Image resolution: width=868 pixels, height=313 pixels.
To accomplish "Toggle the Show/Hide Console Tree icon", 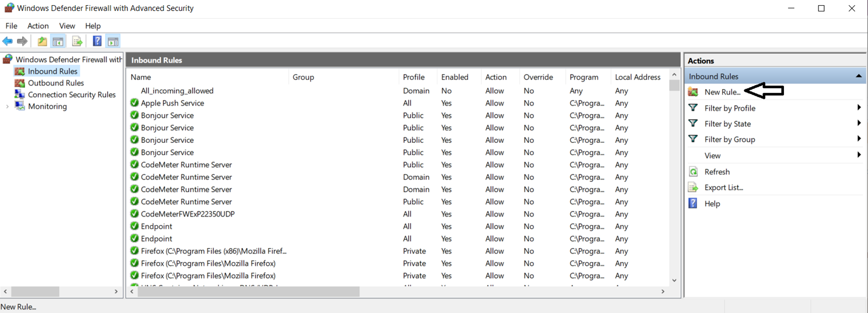I will point(58,41).
